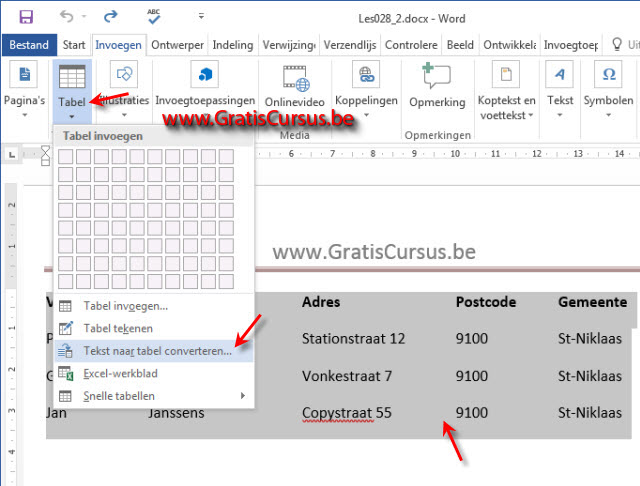Click the www.GratisCursus.be header text in document

374,252
